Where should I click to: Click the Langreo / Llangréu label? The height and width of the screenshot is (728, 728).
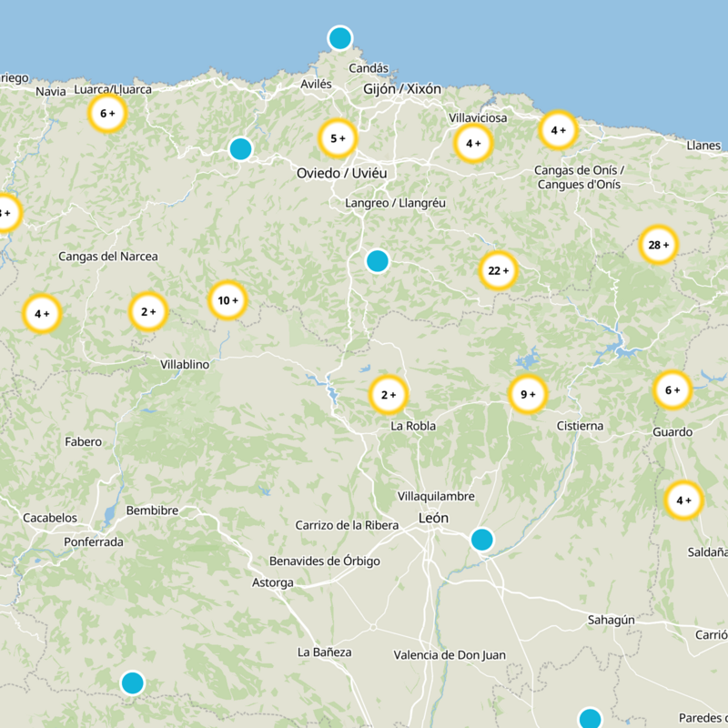pos(395,203)
